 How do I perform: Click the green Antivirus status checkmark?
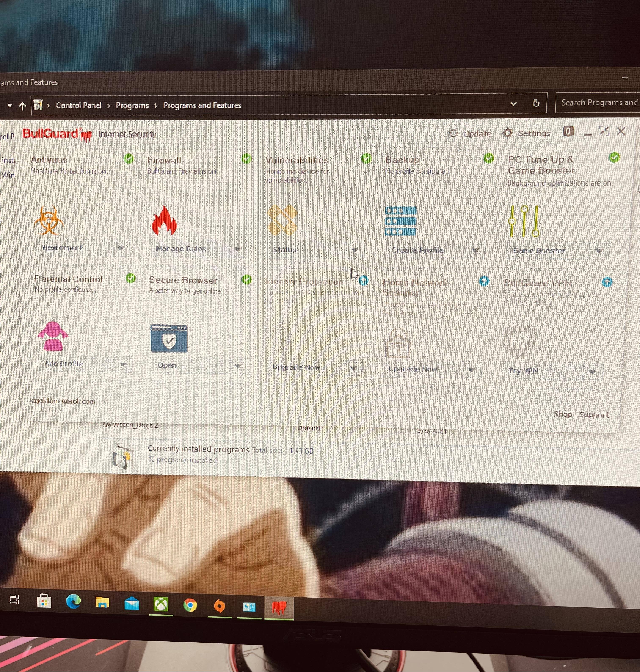coord(129,159)
